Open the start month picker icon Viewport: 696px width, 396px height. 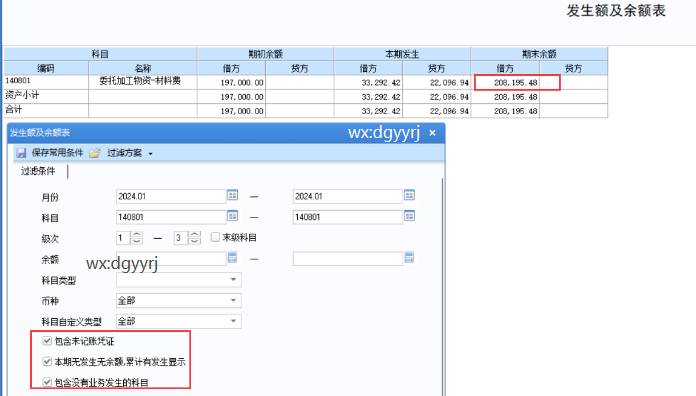tap(233, 195)
